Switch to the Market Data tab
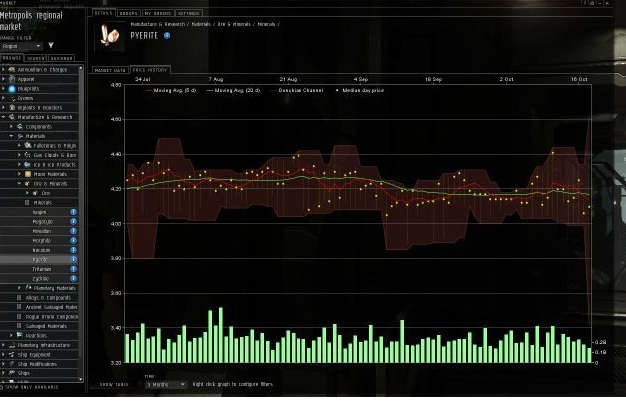 tap(110, 70)
